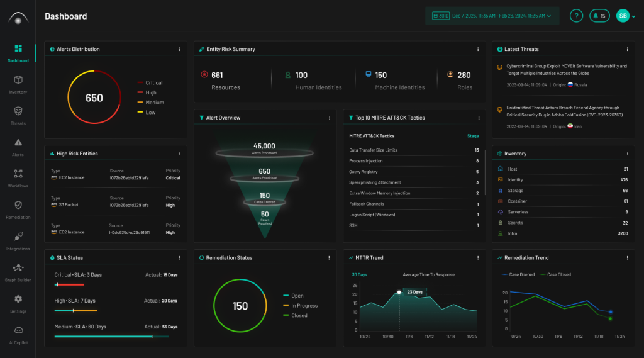
Task: Open SLA Status options menu
Action: coord(179,258)
